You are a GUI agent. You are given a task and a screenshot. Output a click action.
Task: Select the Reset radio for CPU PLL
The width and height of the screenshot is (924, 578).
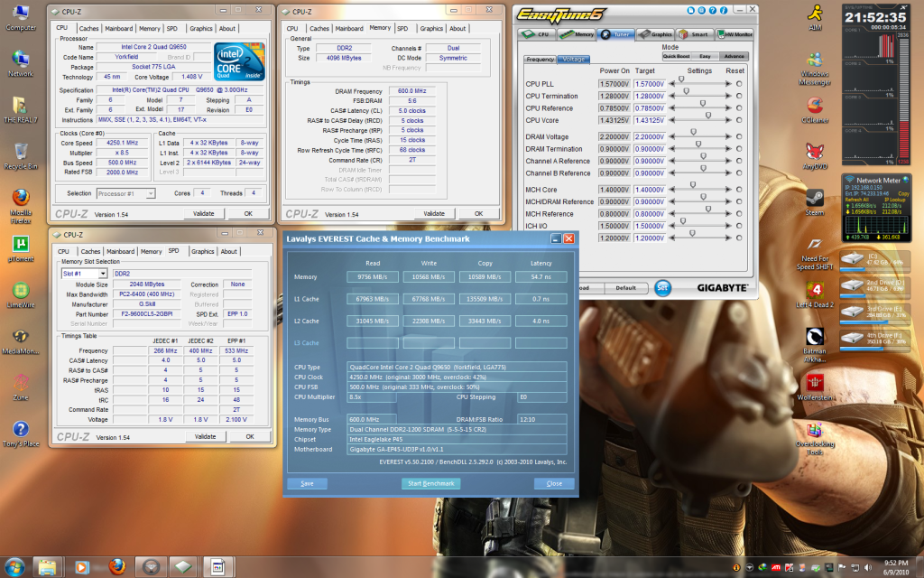pyautogui.click(x=739, y=84)
